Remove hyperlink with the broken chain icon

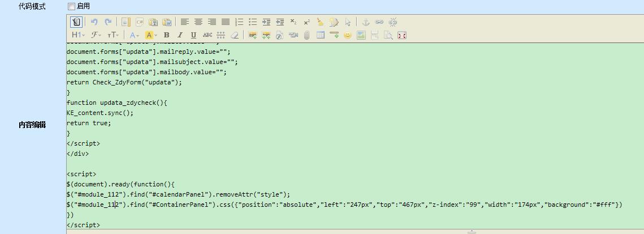[393, 22]
